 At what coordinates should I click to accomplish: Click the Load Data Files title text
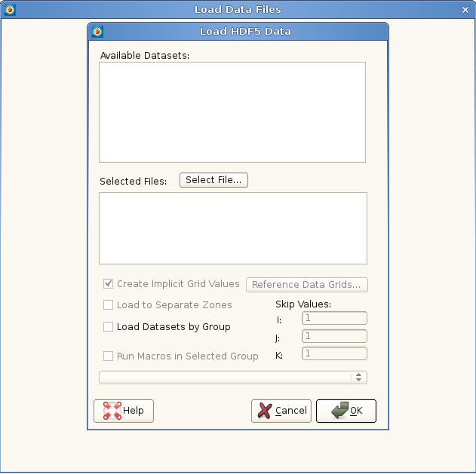pos(238,9)
